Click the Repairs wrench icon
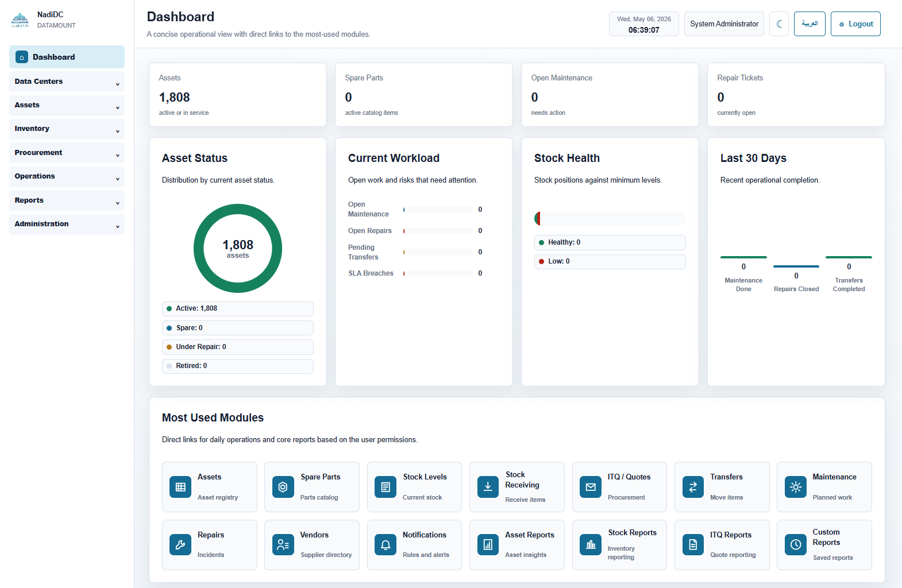This screenshot has height=588, width=902. [x=180, y=545]
